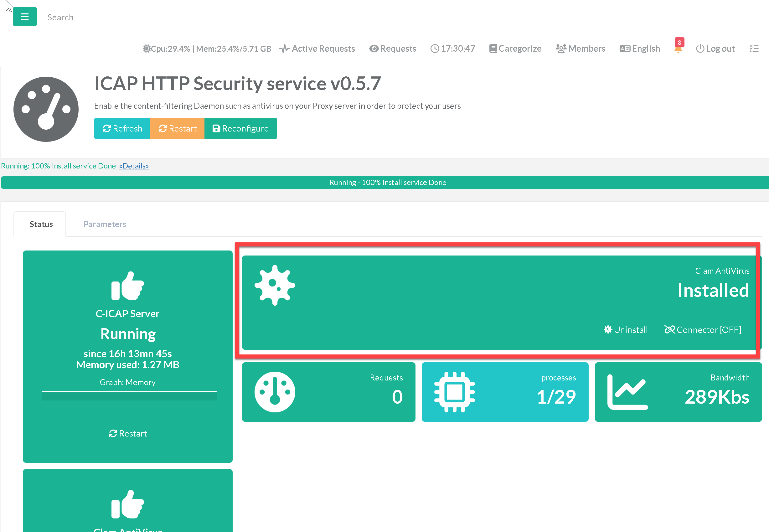Select the Status tab
The height and width of the screenshot is (532, 769).
[x=41, y=224]
